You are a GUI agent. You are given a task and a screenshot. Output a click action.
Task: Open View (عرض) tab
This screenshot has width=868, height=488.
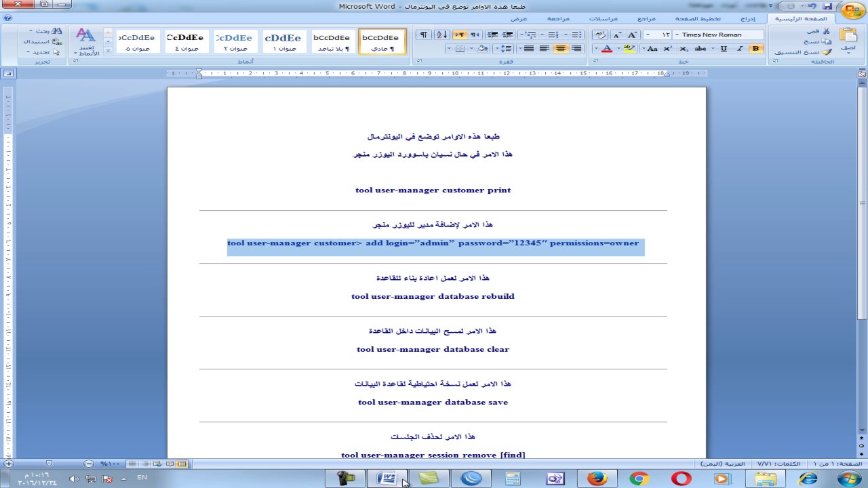[518, 18]
